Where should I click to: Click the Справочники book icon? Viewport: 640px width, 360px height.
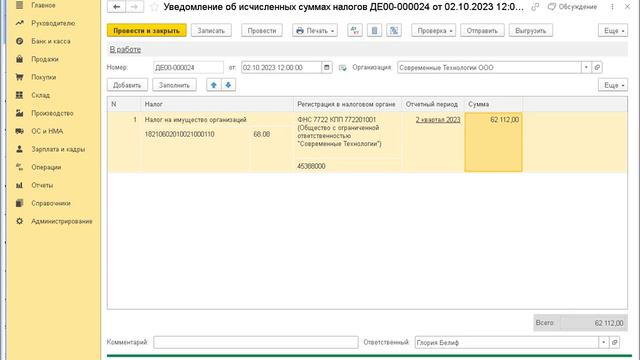coord(19,203)
